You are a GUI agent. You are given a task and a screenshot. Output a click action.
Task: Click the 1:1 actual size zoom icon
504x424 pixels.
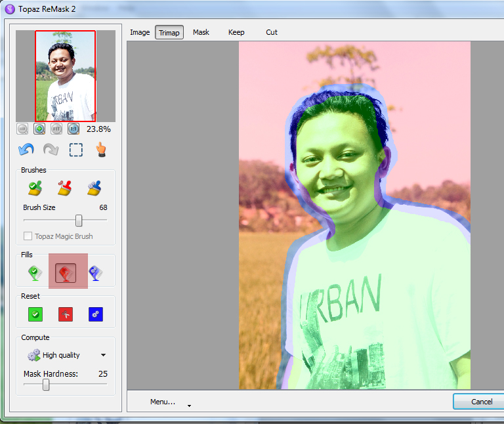[73, 129]
